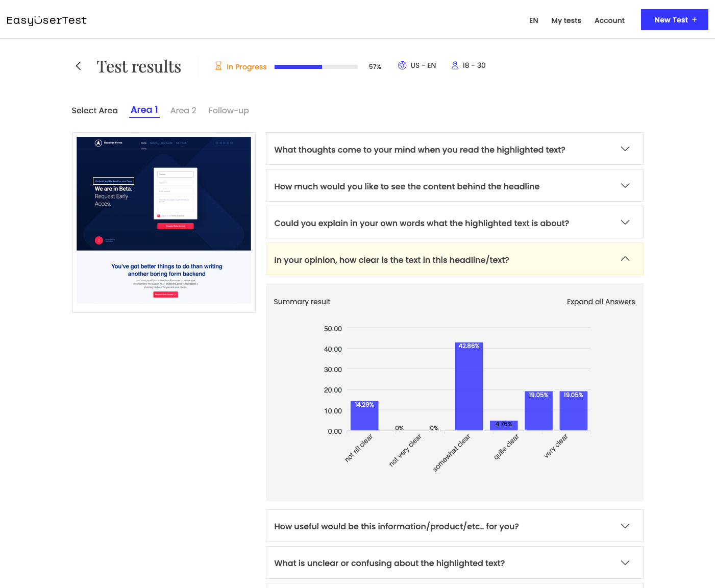
Task: Click the EasyUserTest logo
Action: coord(46,20)
